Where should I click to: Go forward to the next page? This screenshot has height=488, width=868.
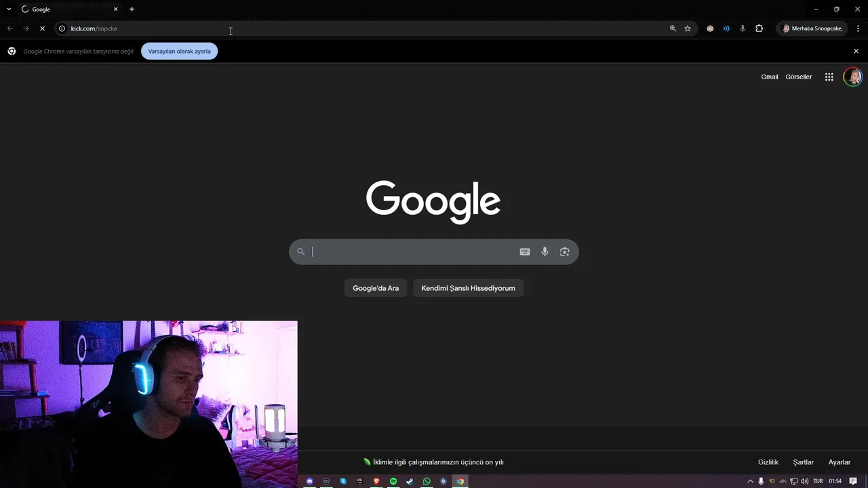point(26,28)
